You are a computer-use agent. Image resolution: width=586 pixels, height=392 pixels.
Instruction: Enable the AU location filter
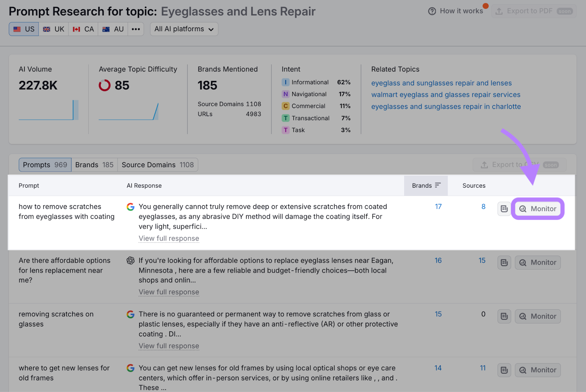[x=112, y=29]
